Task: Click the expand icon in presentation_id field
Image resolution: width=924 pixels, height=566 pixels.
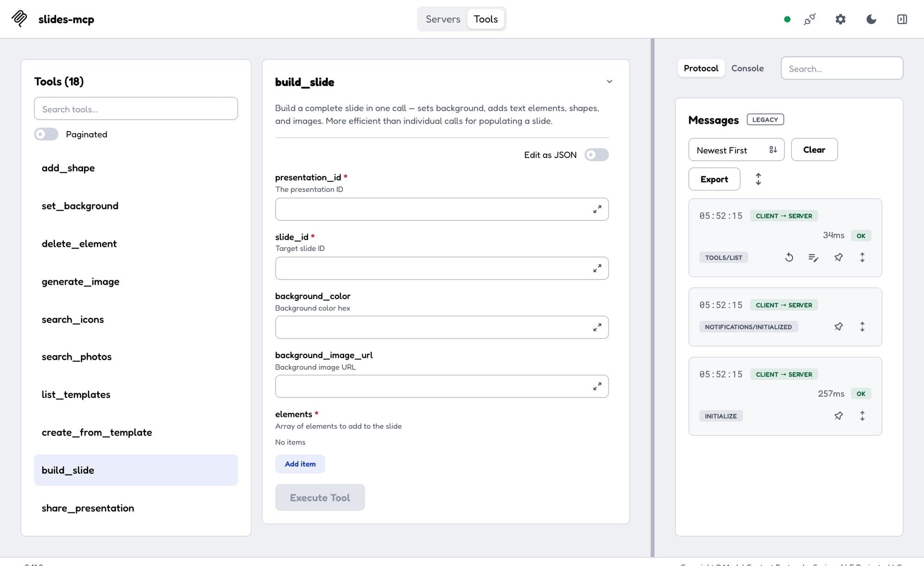Action: pos(597,209)
